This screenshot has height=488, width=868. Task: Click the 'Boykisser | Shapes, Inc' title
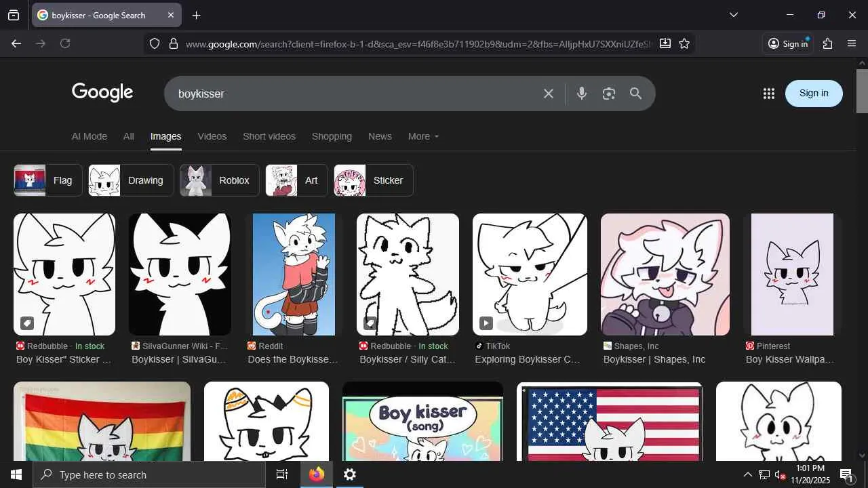tap(654, 359)
